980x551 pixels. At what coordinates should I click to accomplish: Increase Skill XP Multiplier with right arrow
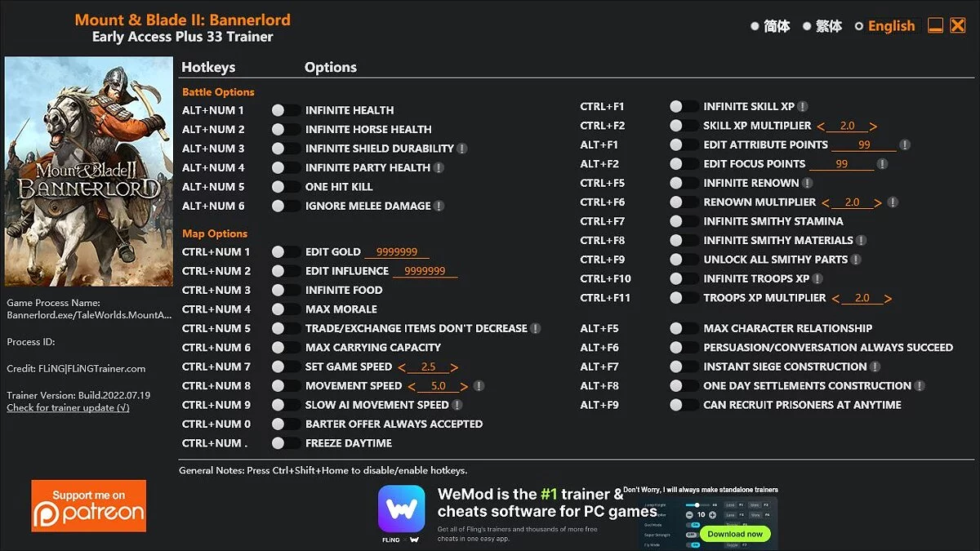click(x=872, y=126)
